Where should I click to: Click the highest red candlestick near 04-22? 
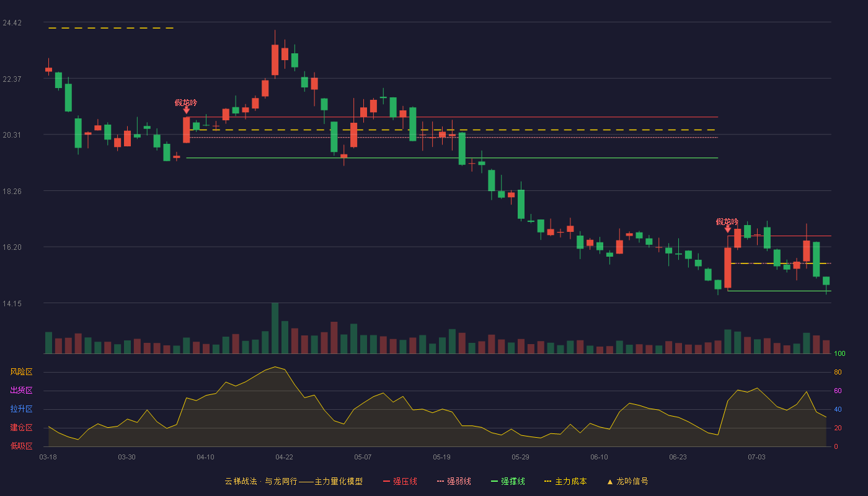point(275,60)
